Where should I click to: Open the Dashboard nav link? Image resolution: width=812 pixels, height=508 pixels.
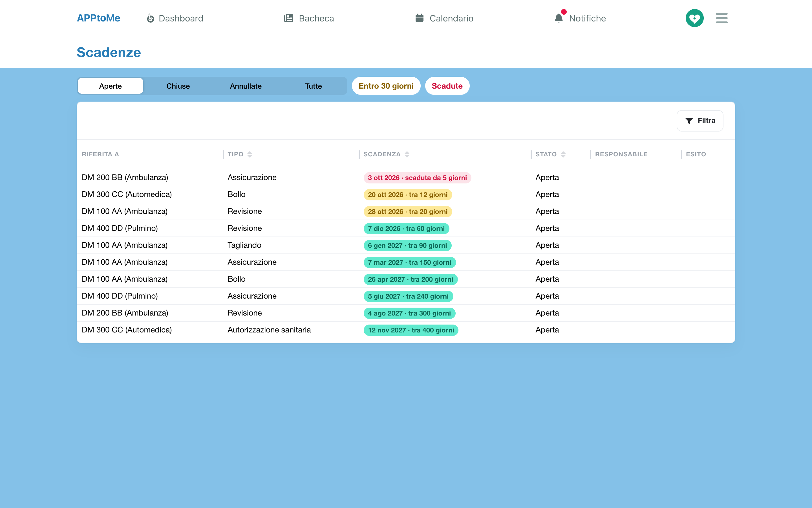(x=175, y=18)
